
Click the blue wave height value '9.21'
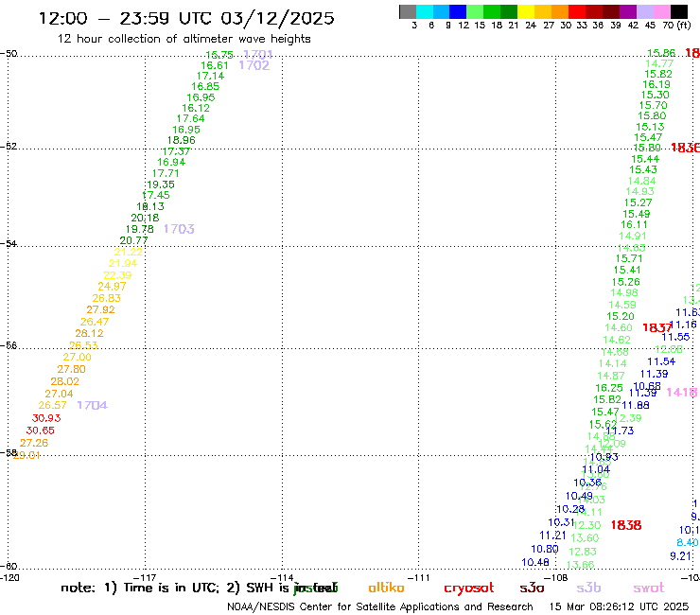tap(681, 556)
